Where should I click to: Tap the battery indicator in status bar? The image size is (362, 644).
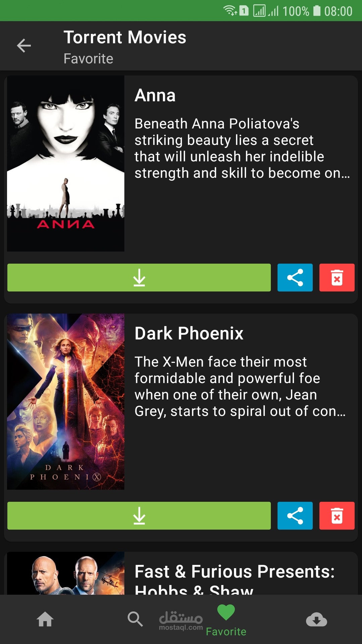click(x=317, y=11)
